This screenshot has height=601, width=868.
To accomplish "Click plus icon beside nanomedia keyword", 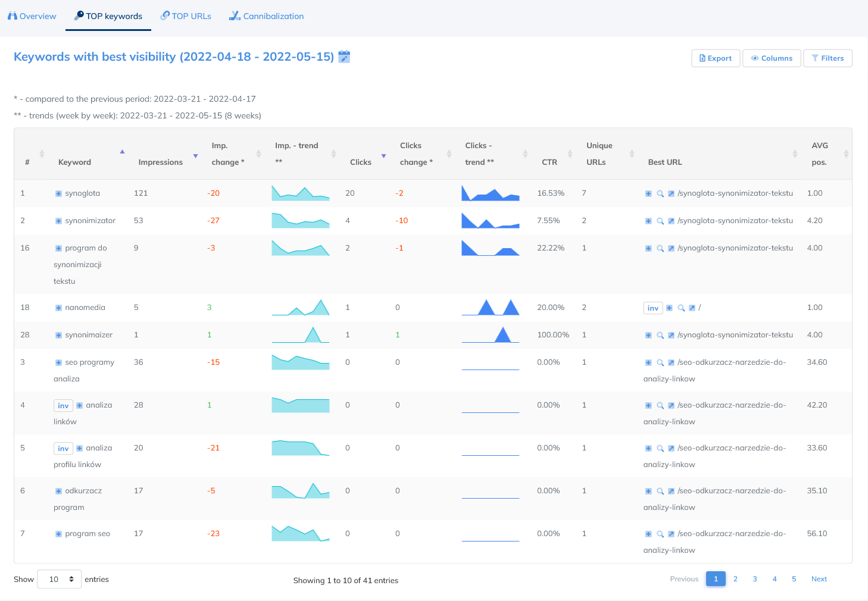I will [58, 308].
